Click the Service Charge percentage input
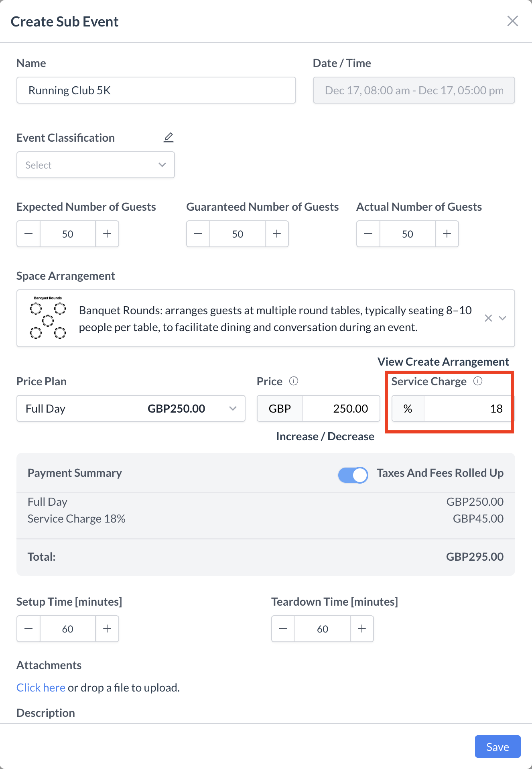The width and height of the screenshot is (532, 769). [x=467, y=409]
